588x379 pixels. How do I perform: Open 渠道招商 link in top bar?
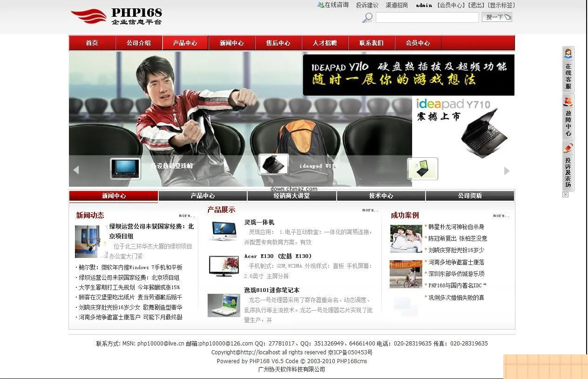pyautogui.click(x=397, y=5)
